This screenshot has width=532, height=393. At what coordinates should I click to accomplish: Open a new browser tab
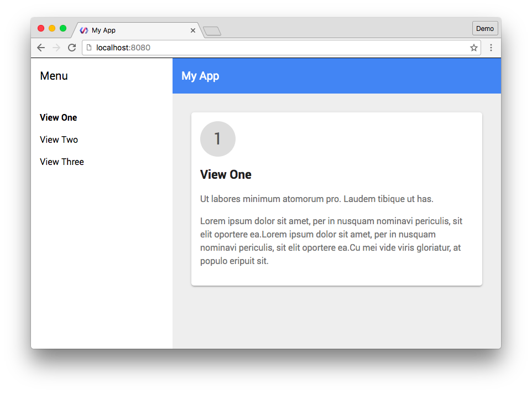click(212, 31)
